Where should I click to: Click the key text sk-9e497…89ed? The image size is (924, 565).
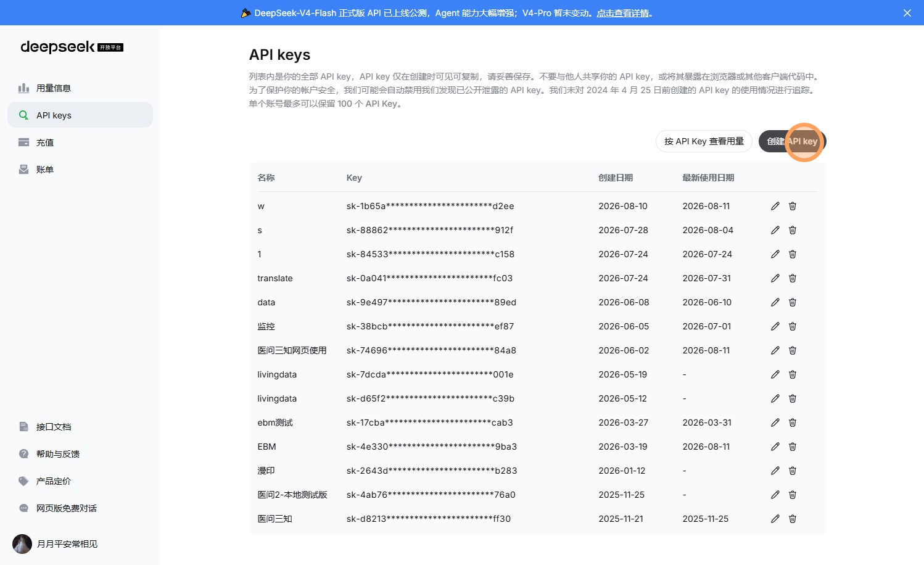click(x=431, y=302)
